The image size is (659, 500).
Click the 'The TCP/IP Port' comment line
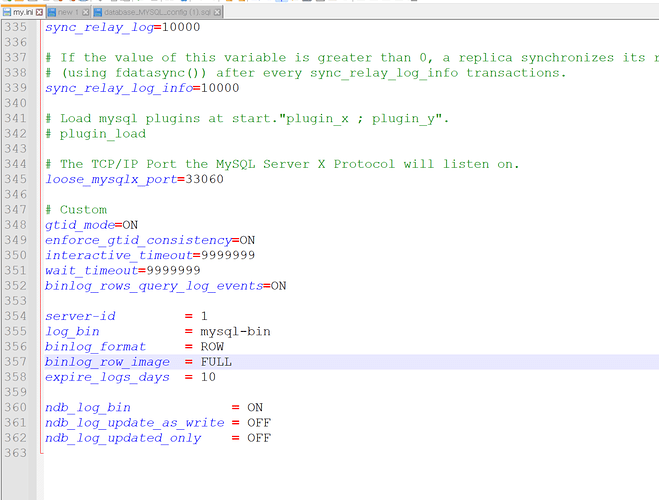pyautogui.click(x=282, y=164)
